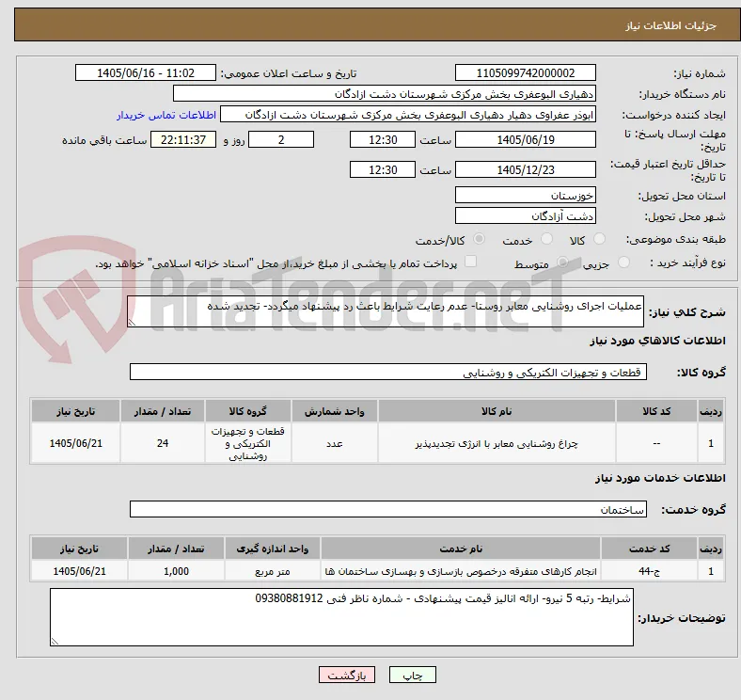Open the اطلاعات تماس خریدار link

[x=166, y=115]
